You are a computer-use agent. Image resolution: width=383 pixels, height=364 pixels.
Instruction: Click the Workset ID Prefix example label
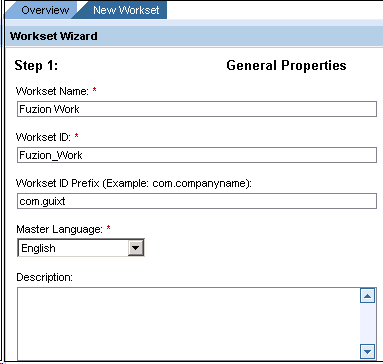click(134, 183)
